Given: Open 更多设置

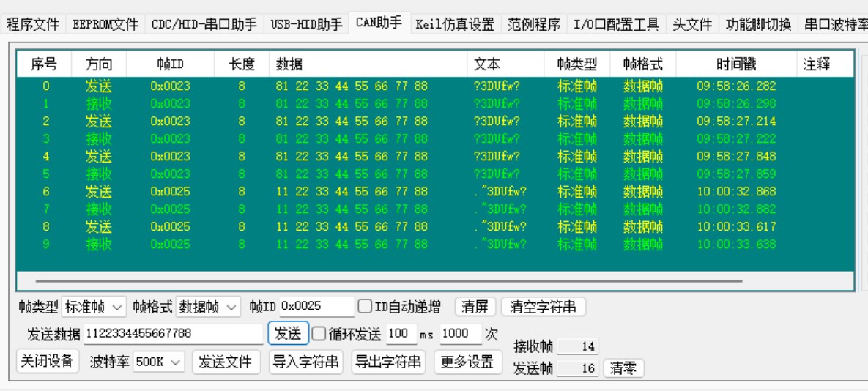Looking at the screenshot, I should [x=467, y=362].
